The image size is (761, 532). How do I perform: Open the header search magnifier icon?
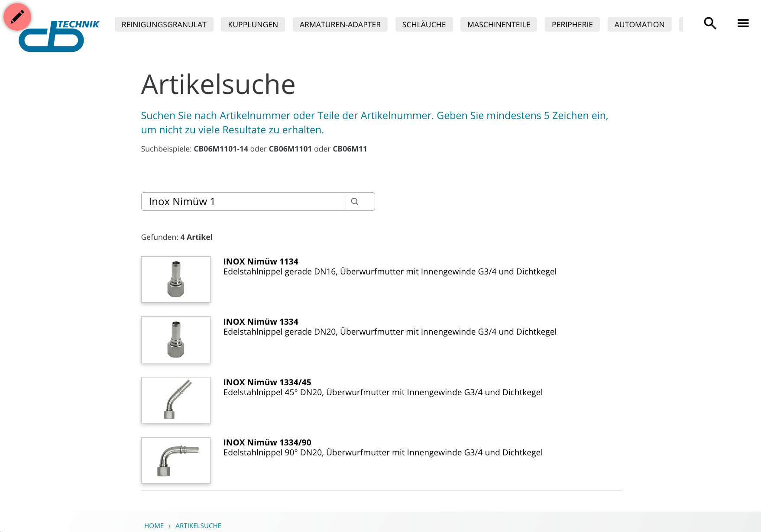pos(710,23)
